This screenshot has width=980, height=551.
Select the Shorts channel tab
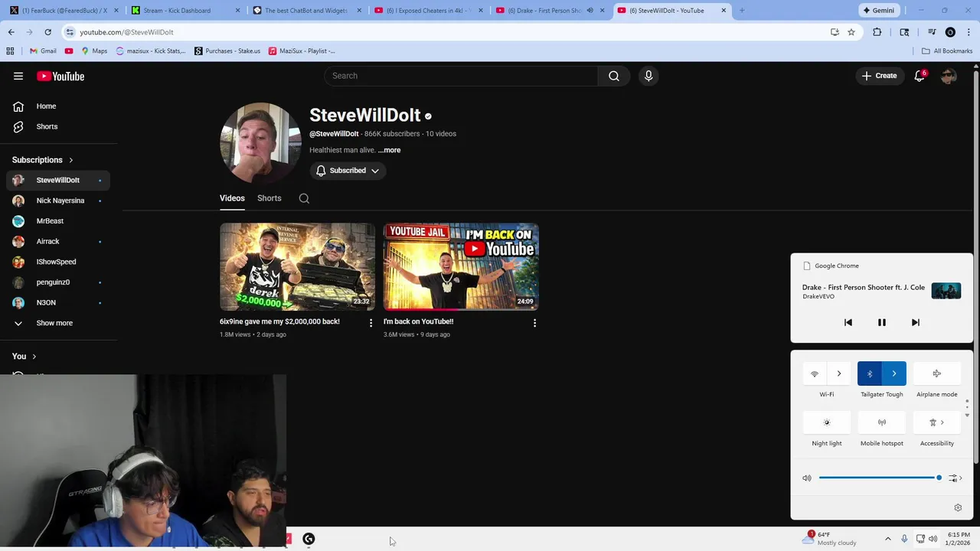pyautogui.click(x=269, y=198)
